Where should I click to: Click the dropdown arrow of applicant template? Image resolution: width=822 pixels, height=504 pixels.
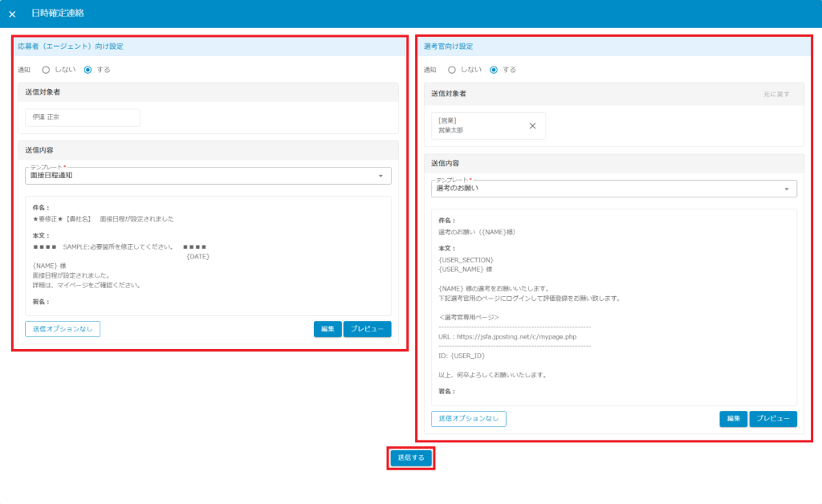[x=380, y=176]
